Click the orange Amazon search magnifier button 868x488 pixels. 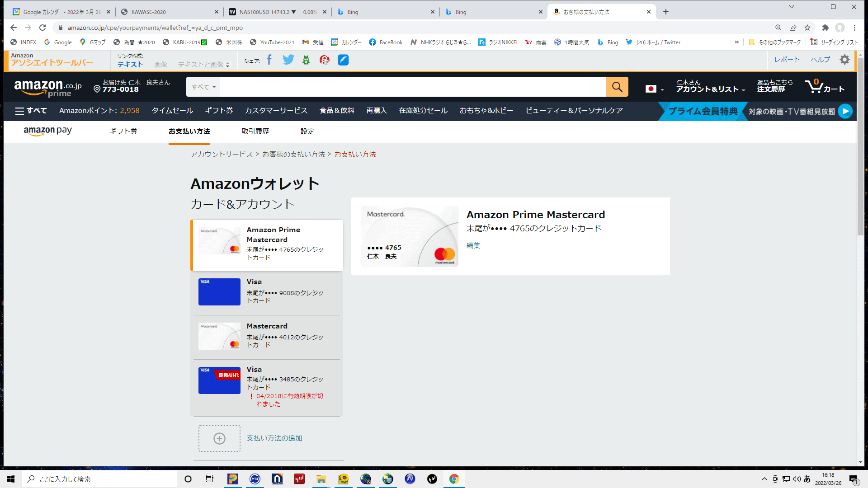pos(617,87)
